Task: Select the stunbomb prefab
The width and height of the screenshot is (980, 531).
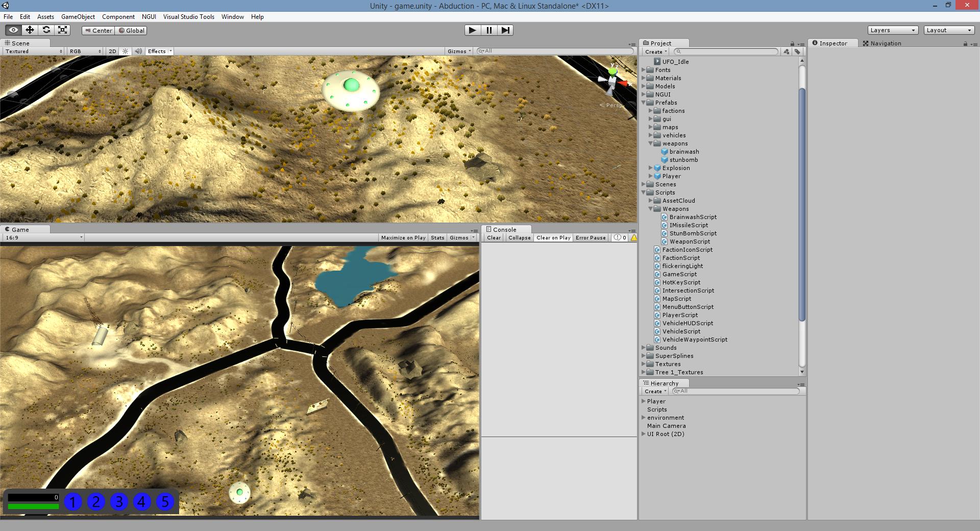Action: tap(683, 160)
